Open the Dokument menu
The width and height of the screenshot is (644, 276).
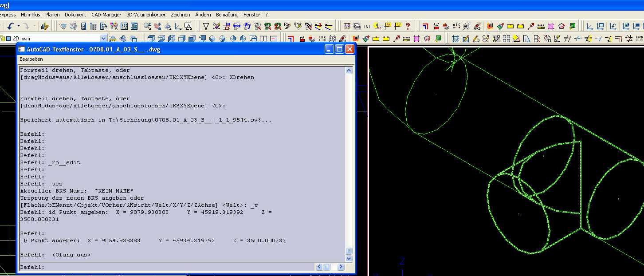(x=75, y=15)
